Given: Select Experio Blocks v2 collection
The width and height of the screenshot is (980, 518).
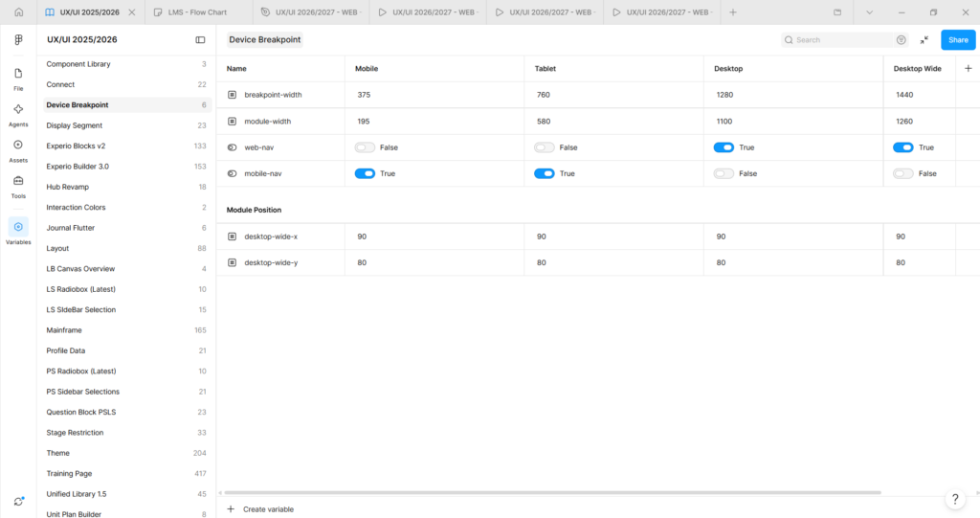Looking at the screenshot, I should tap(127, 146).
